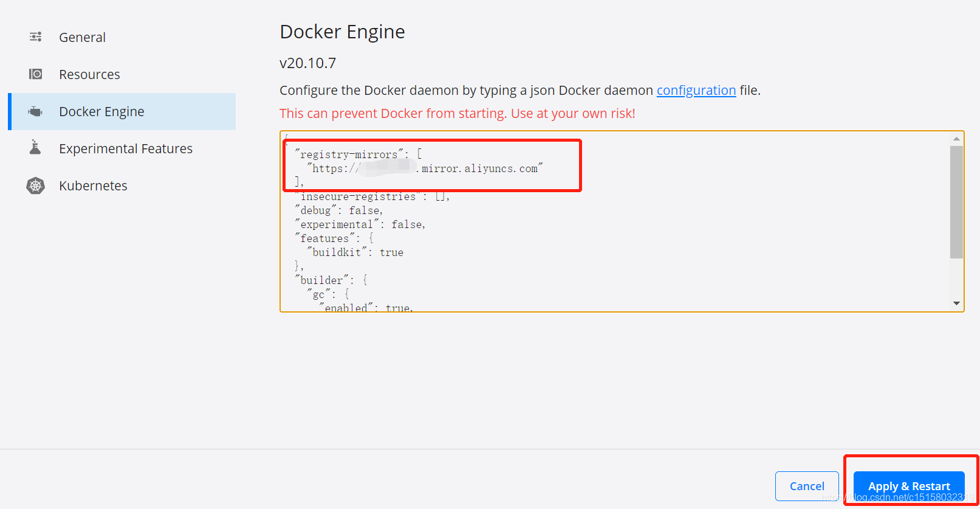Click the v20.10.7 version text
Image resolution: width=980 pixels, height=509 pixels.
point(308,63)
